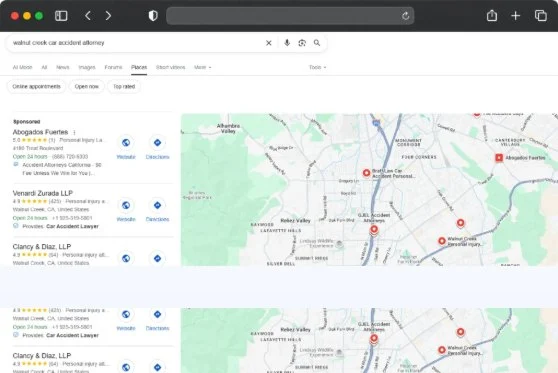
Task: Visit the Abogados Fuertes Website globe icon
Action: tap(126, 143)
